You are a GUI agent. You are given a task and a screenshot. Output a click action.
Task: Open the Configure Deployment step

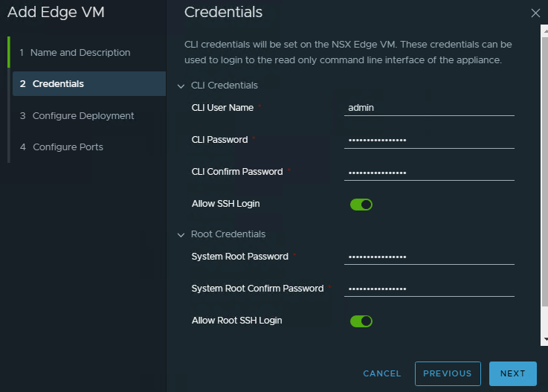click(83, 116)
